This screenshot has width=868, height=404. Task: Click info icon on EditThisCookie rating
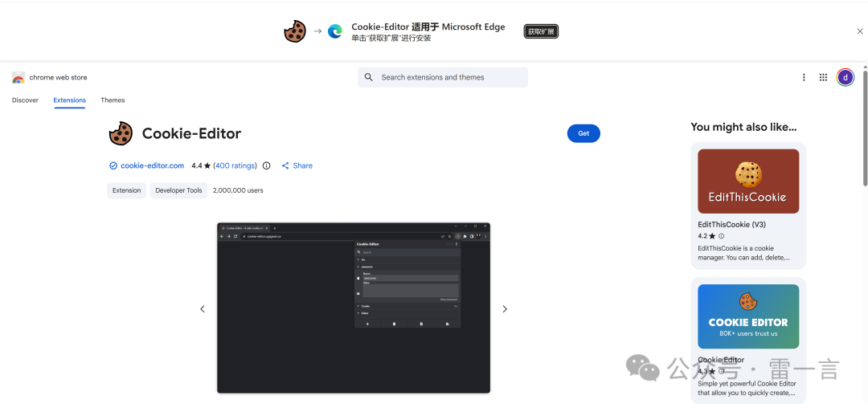721,236
